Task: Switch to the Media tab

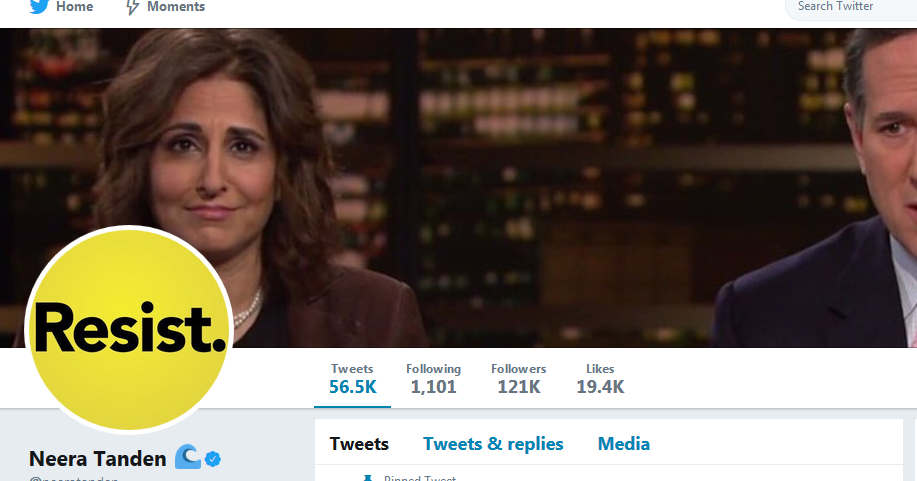Action: [623, 444]
